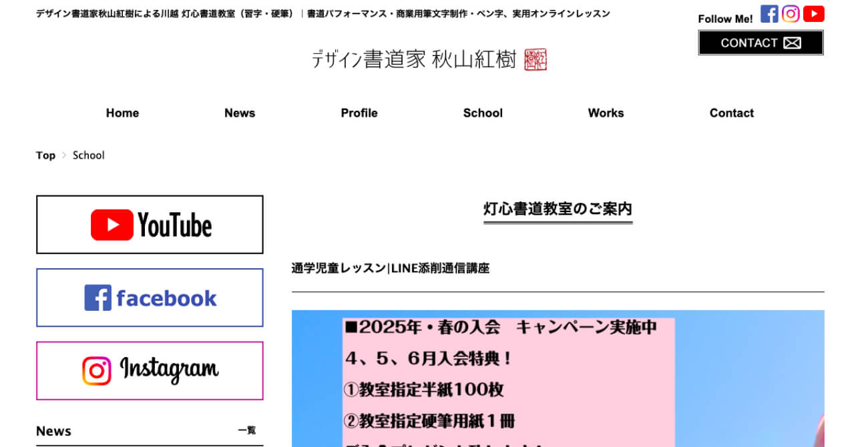Select School in the navigation bar

[x=482, y=113]
